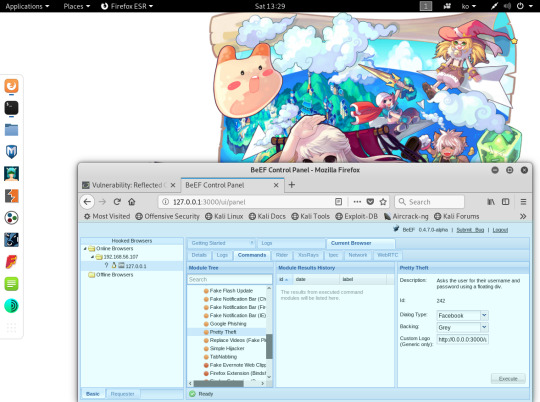Viewport: 540px width, 402px height.
Task: Click the Firefox reload page icon
Action: click(x=117, y=202)
